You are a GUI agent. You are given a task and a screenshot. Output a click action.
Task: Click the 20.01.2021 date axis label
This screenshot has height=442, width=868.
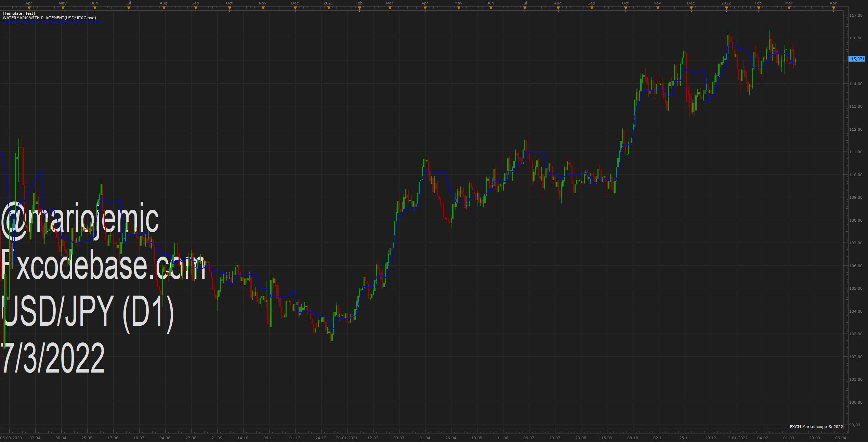[347, 438]
